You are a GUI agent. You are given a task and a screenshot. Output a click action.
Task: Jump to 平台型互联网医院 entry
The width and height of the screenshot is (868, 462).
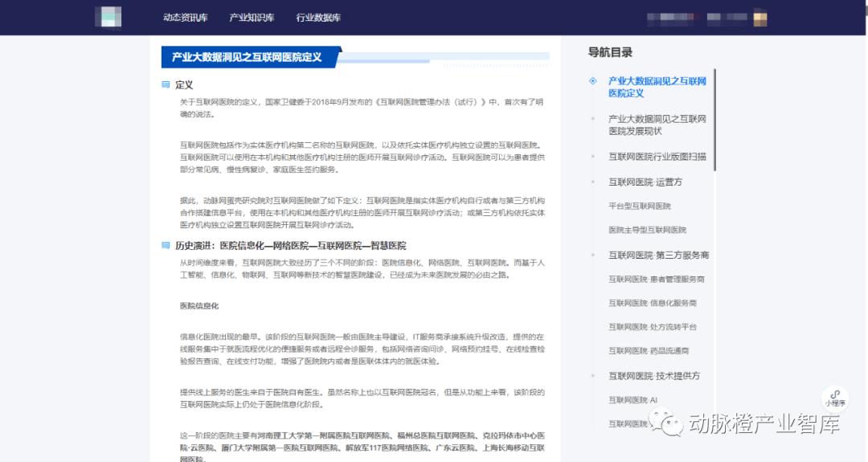640,206
